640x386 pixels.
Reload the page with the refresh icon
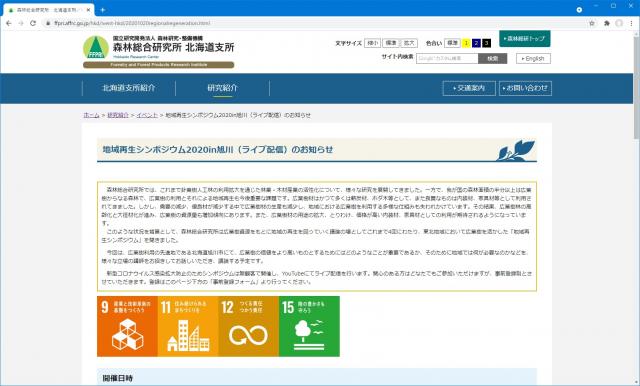coord(33,23)
